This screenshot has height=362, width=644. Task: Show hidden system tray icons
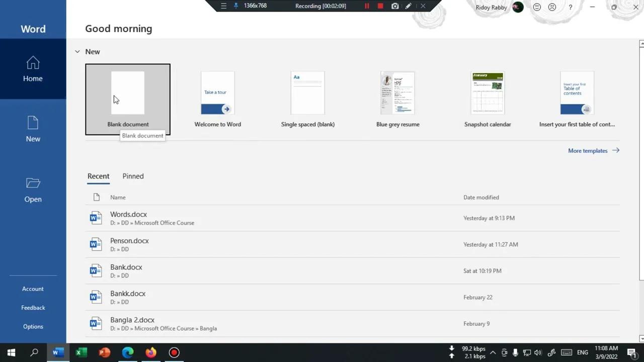[493, 352]
